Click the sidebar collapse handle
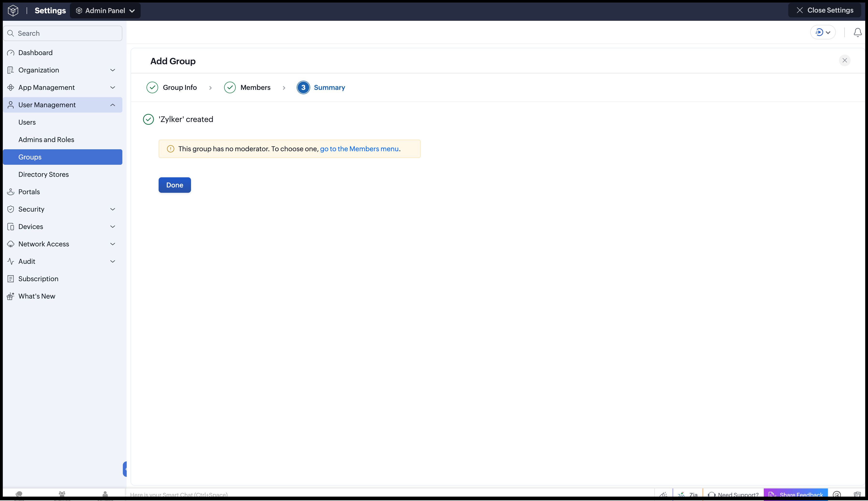 pos(125,469)
